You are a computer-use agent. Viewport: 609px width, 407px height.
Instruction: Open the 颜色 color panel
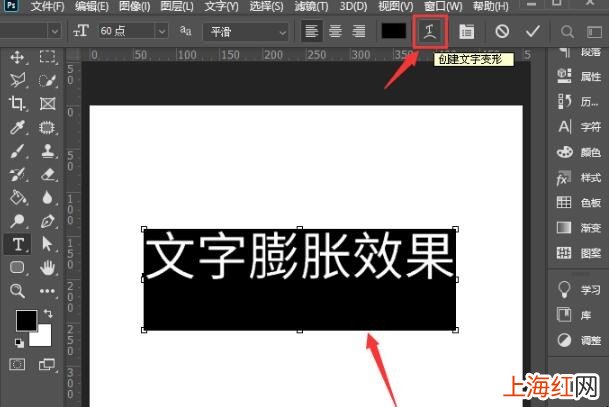tap(579, 152)
